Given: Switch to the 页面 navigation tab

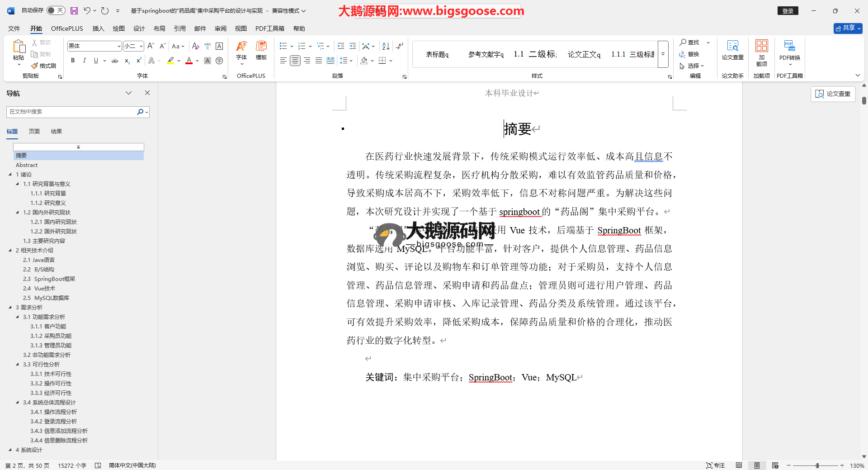Looking at the screenshot, I should (x=34, y=132).
